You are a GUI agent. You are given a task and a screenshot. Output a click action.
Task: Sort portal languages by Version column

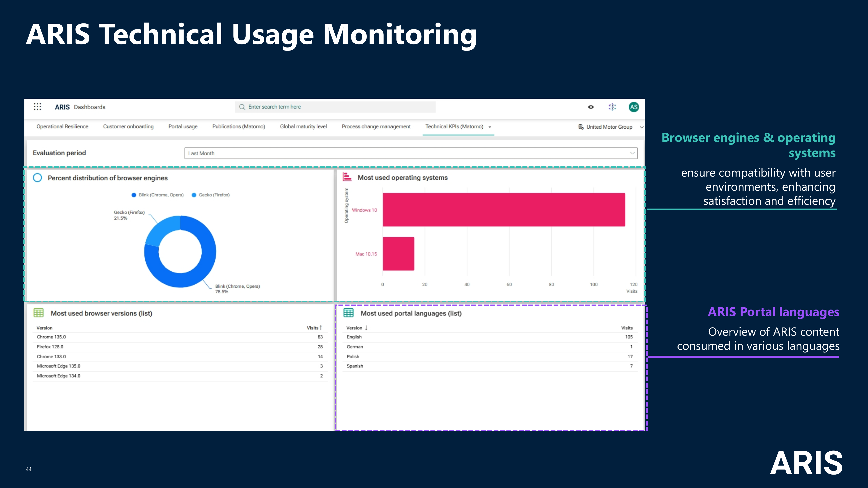[357, 328]
